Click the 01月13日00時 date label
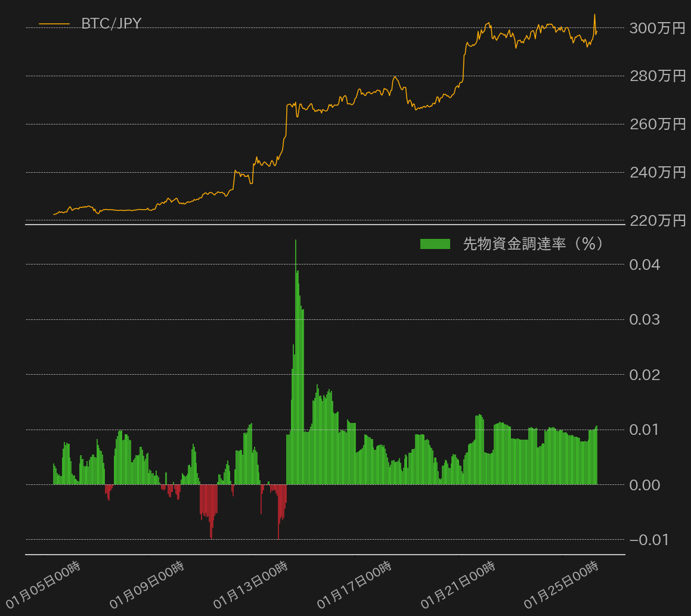Image resolution: width=691 pixels, height=616 pixels. click(x=250, y=585)
